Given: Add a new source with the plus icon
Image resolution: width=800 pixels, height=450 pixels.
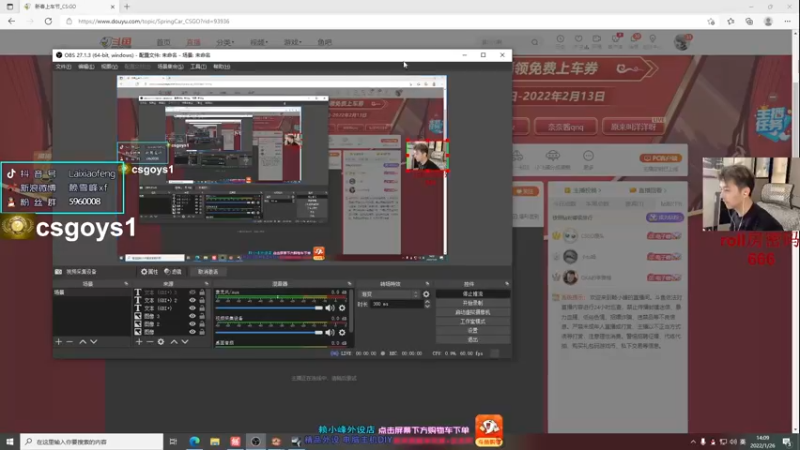Looking at the screenshot, I should (x=139, y=342).
